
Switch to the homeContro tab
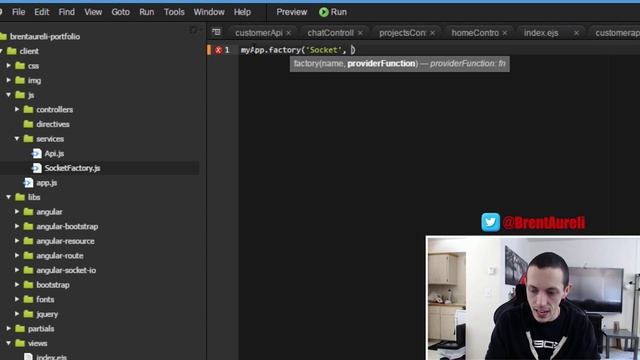point(475,33)
